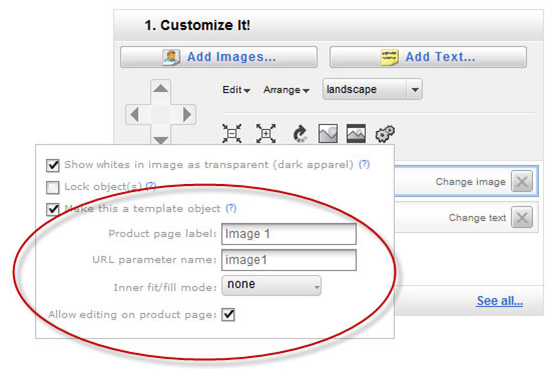Click the Product page label field
Viewport: 555px width, 380px height.
[x=289, y=234]
